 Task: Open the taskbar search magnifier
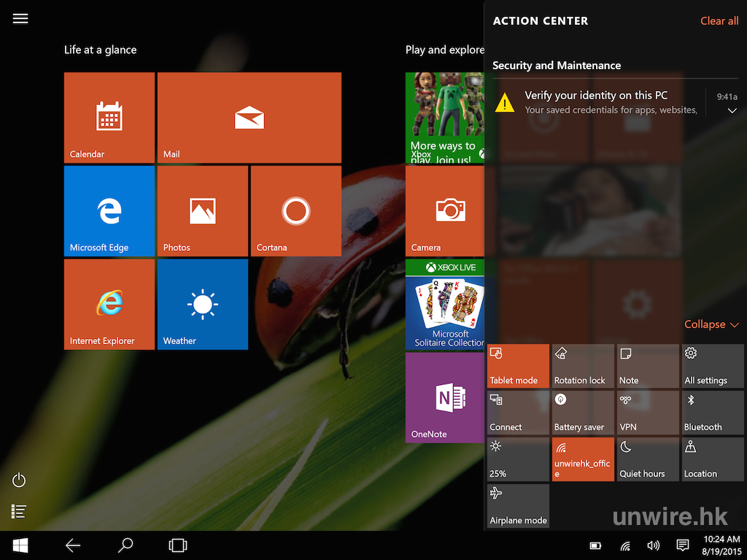(x=125, y=545)
